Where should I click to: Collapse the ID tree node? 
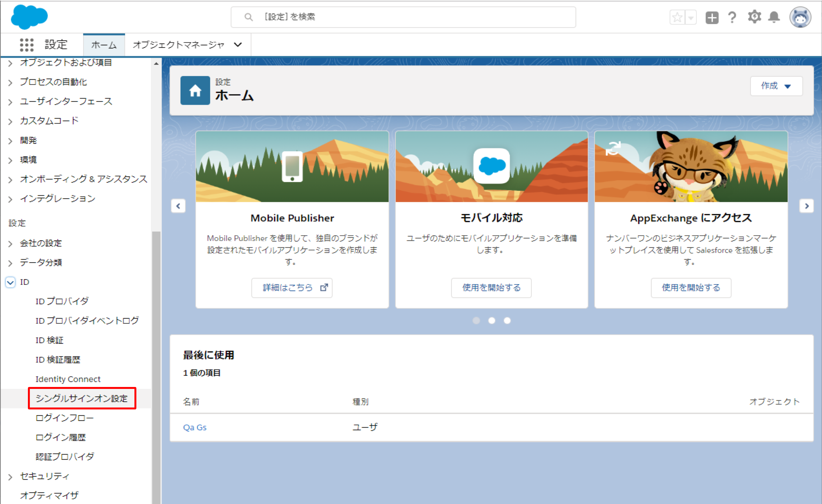10,282
